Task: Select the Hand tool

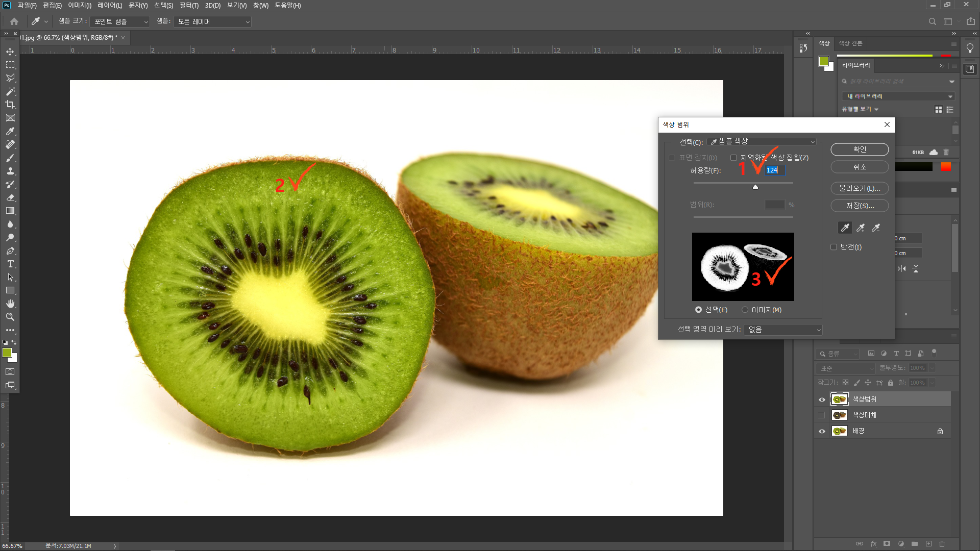Action: pyautogui.click(x=10, y=304)
